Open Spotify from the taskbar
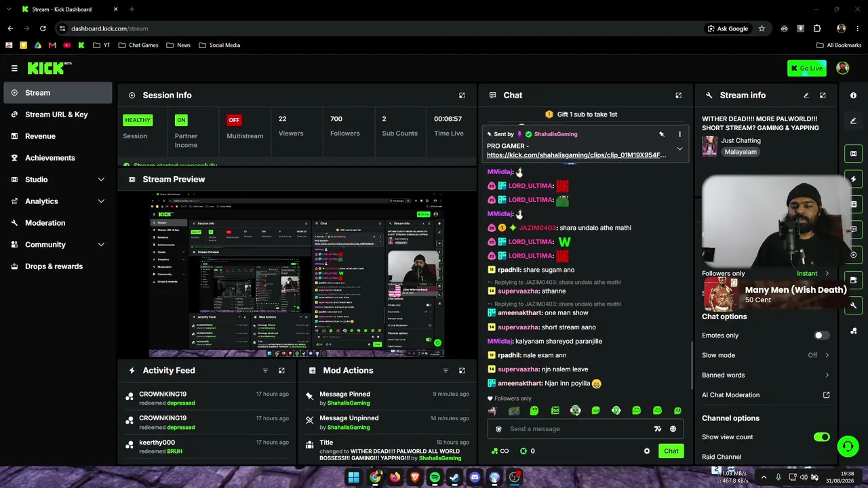868x488 pixels. (x=435, y=477)
